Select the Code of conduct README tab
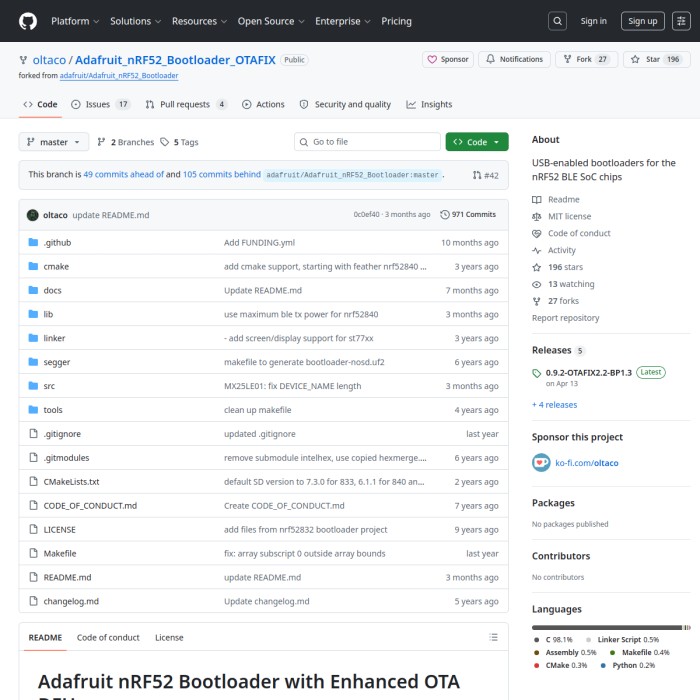 tap(108, 638)
